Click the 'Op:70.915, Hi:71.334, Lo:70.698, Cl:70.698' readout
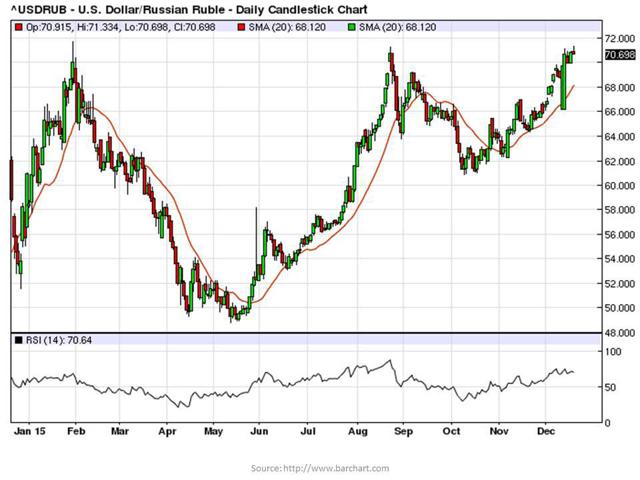 (x=120, y=27)
